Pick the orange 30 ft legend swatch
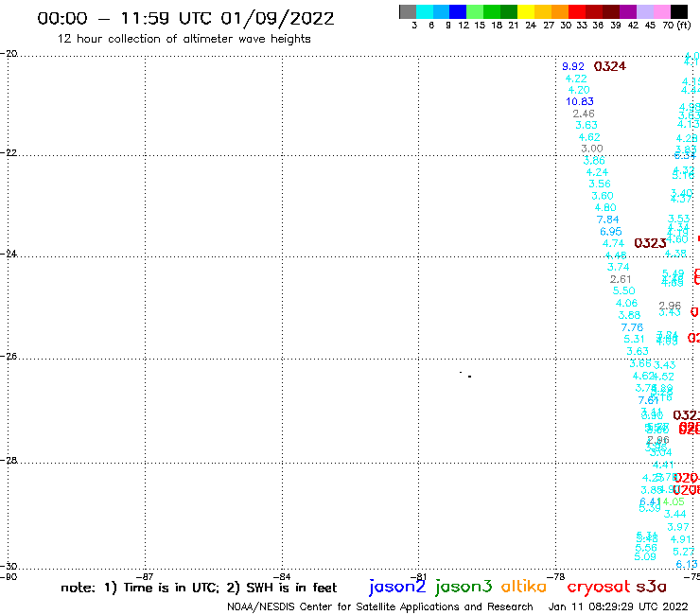 pyautogui.click(x=560, y=11)
